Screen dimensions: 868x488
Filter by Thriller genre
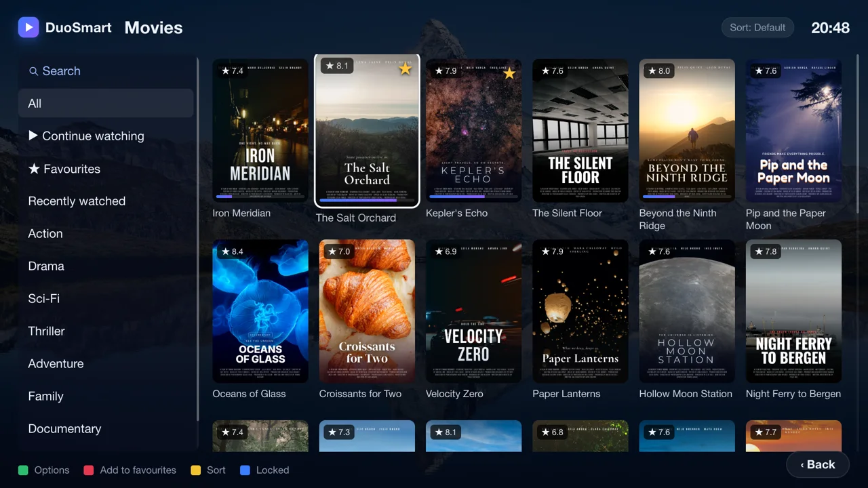(106, 331)
